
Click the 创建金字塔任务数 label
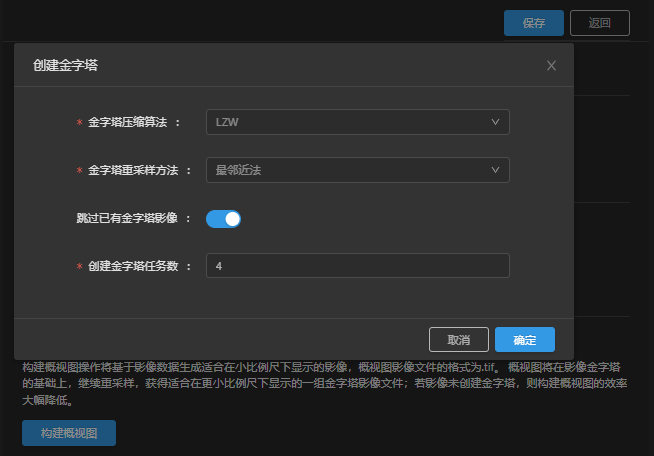tap(132, 266)
